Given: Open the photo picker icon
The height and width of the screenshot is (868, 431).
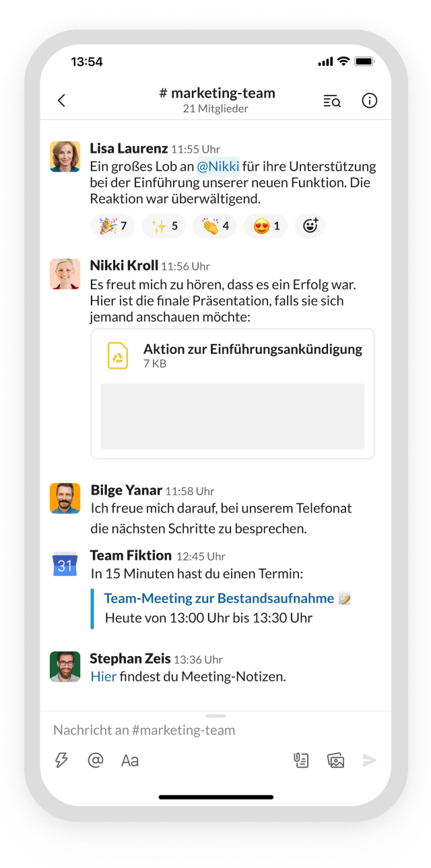Looking at the screenshot, I should point(335,760).
